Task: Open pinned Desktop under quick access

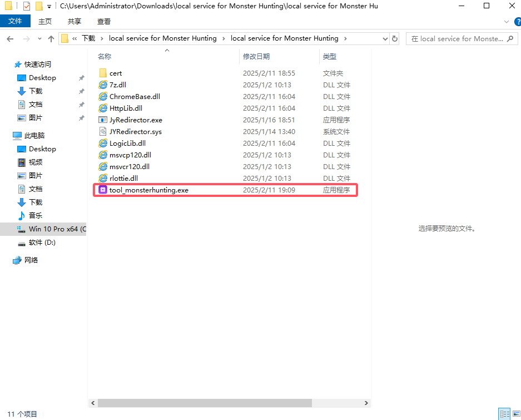Action: coord(42,77)
